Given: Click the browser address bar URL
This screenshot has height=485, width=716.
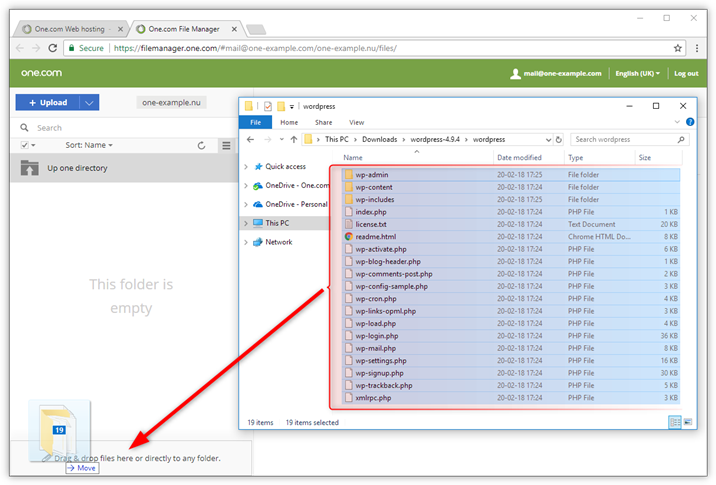Looking at the screenshot, I should coord(255,48).
